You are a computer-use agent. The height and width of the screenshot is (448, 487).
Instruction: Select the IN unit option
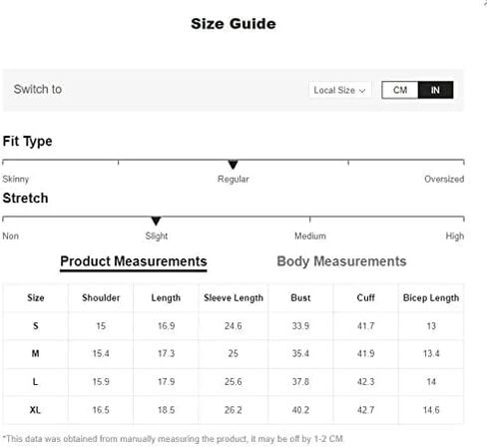point(435,90)
